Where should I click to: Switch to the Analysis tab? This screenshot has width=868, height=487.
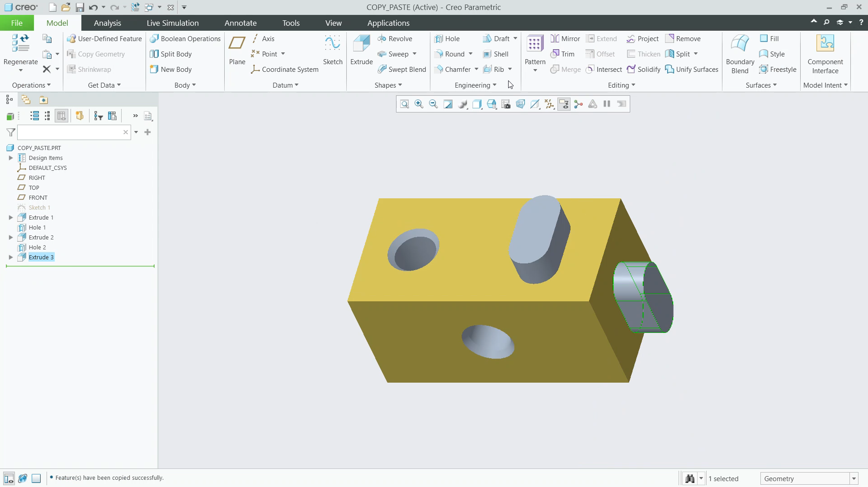coord(108,23)
